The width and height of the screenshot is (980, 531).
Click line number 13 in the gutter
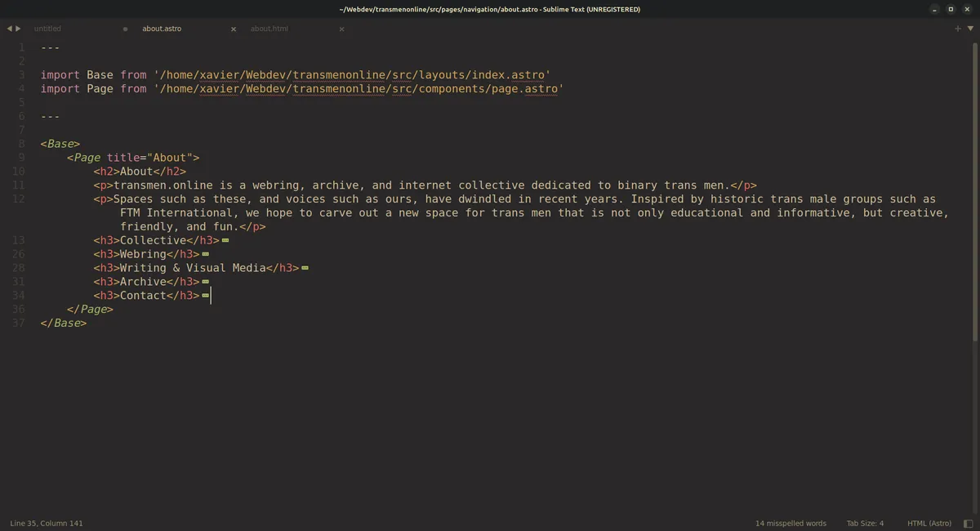pos(19,240)
